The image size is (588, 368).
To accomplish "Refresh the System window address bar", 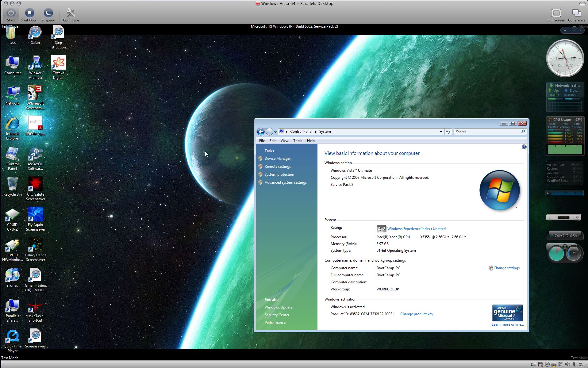I will pos(448,132).
